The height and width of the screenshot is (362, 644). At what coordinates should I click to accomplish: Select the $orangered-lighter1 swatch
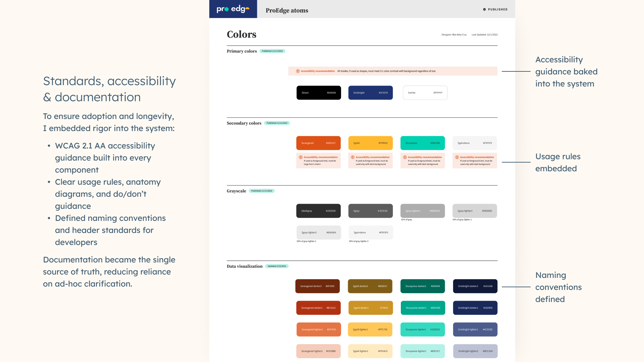pyautogui.click(x=318, y=329)
